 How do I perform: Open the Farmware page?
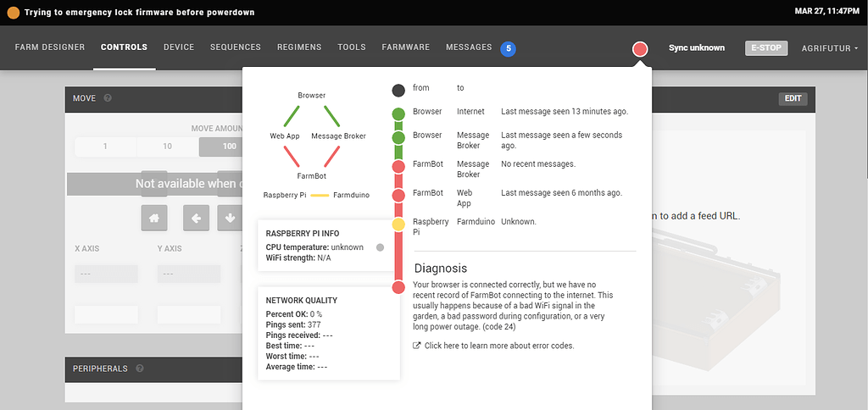406,47
